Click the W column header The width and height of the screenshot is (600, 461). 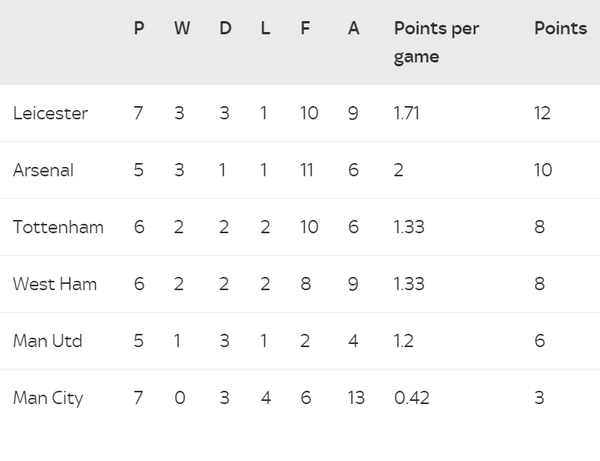coord(182,28)
